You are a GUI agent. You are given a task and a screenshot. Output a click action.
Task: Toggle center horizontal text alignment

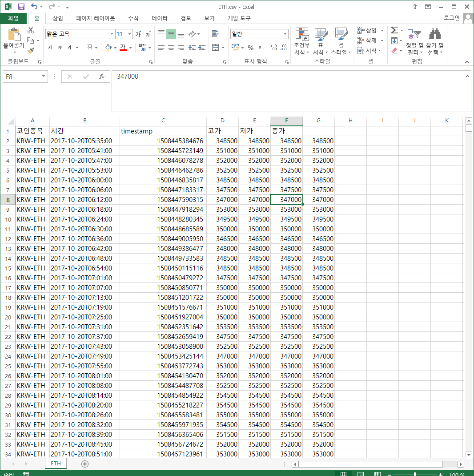click(171, 48)
